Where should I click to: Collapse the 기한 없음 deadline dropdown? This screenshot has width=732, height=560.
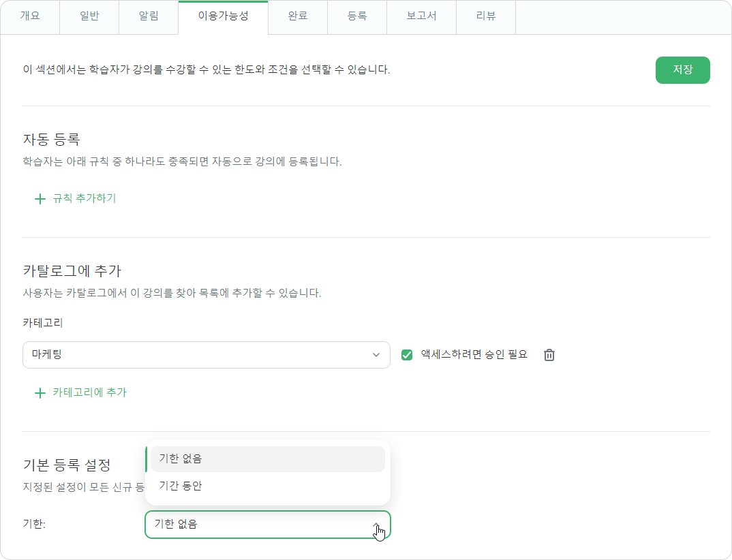tap(267, 525)
